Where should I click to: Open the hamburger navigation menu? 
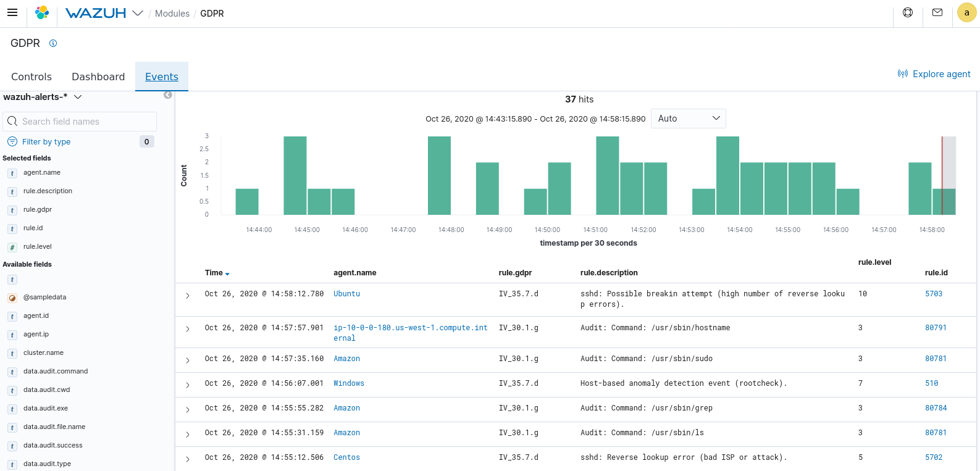point(12,12)
